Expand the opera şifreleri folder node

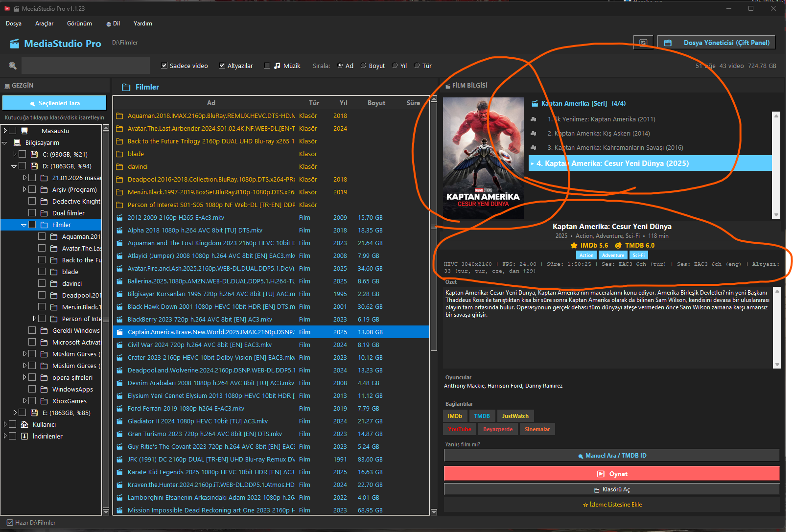24,377
